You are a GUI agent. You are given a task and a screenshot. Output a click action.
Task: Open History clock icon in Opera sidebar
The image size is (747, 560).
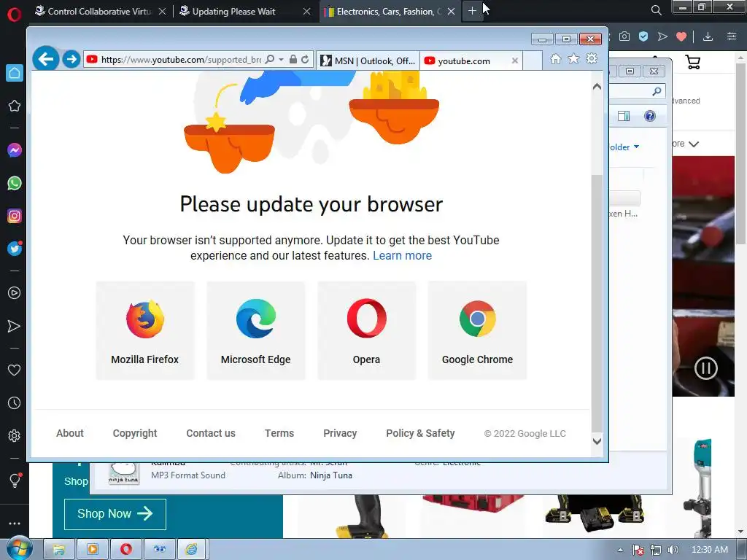pyautogui.click(x=15, y=402)
